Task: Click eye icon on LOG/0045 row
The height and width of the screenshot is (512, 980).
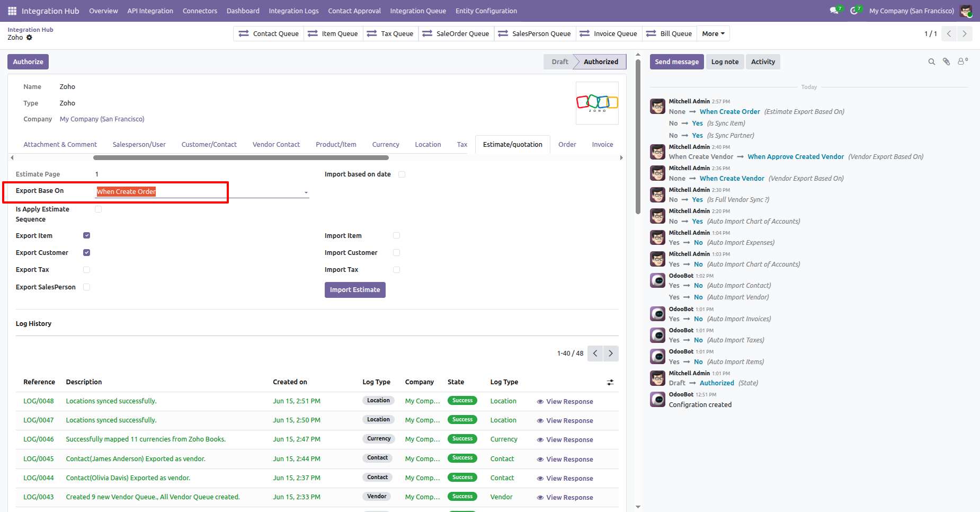Action: pos(540,460)
